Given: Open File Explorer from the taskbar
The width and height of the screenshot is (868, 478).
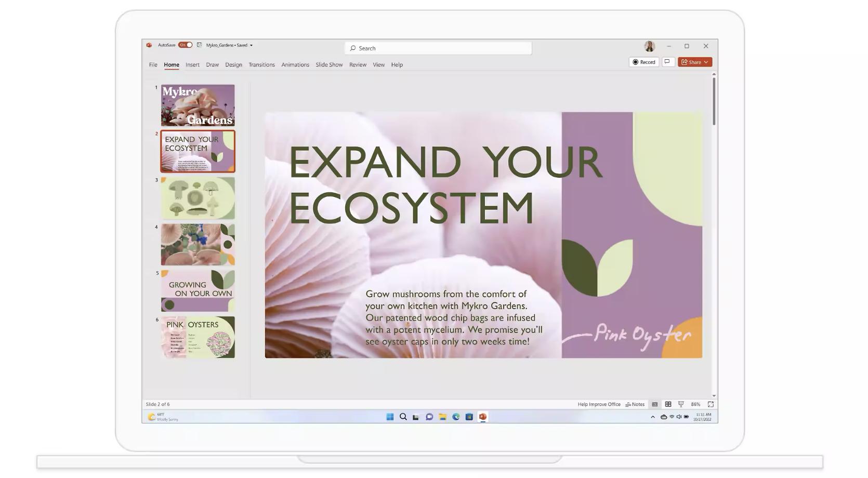Looking at the screenshot, I should pos(442,417).
